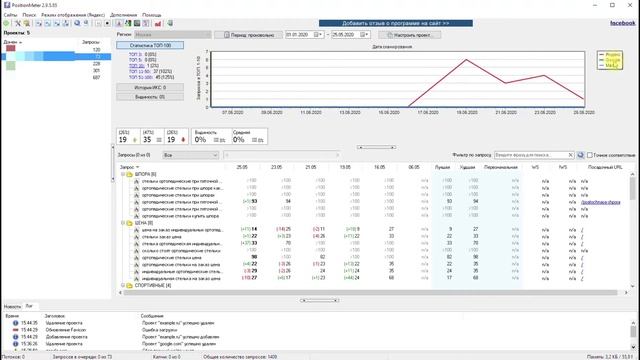Click the green Excel export toolbar icon
Viewport: 640px width, 360px height.
128,24
